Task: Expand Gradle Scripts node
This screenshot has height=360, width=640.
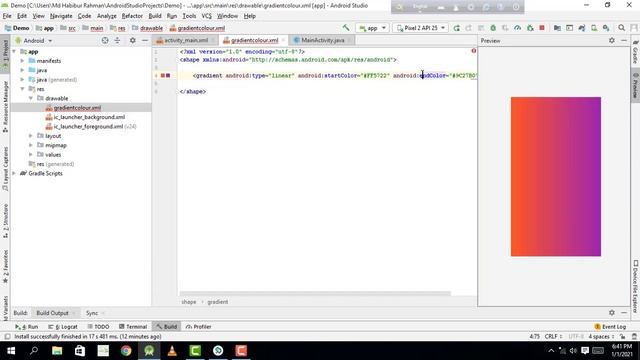Action: [14, 173]
